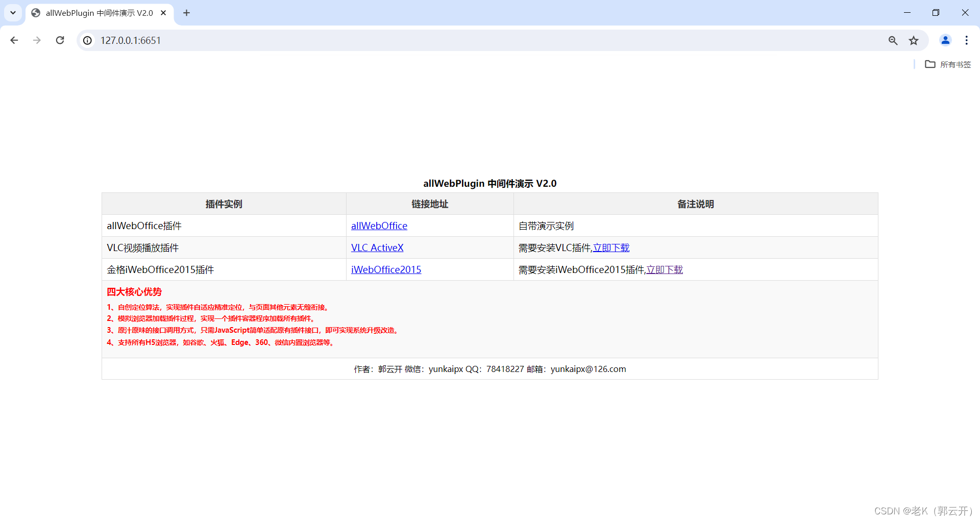Open the 所有书签 bookmarks folder
The height and width of the screenshot is (521, 980).
(x=948, y=64)
